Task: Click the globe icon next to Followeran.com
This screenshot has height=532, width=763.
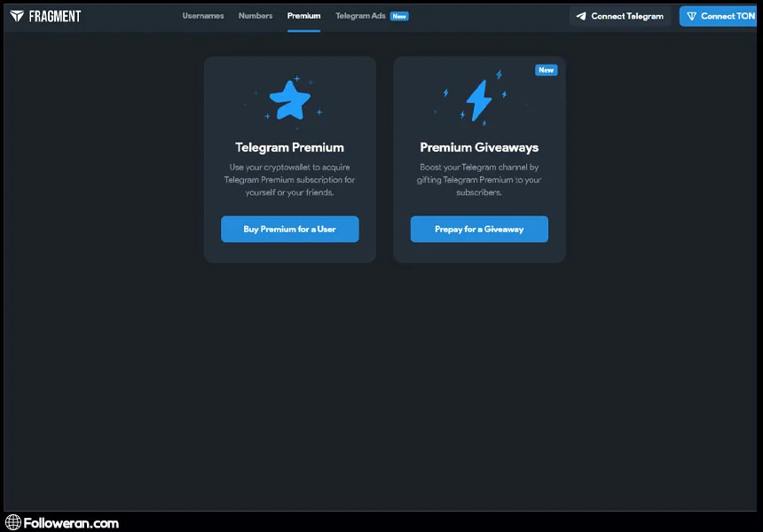Action: click(x=13, y=522)
